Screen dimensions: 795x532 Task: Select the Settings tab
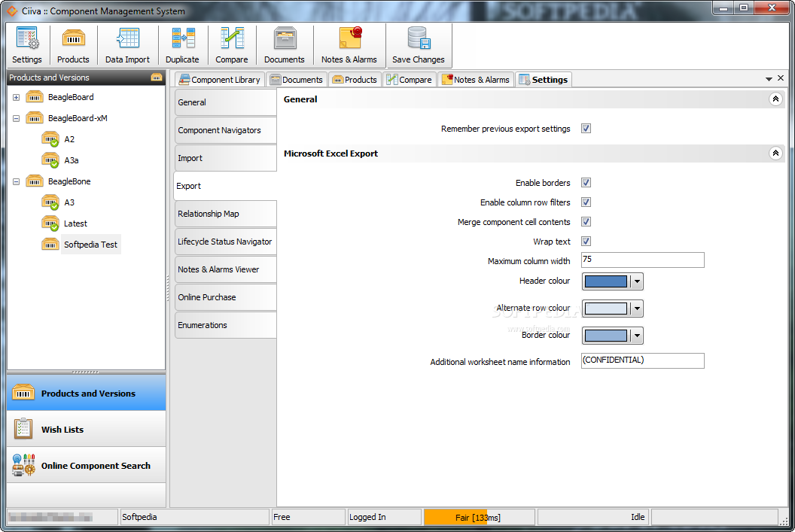pos(544,80)
